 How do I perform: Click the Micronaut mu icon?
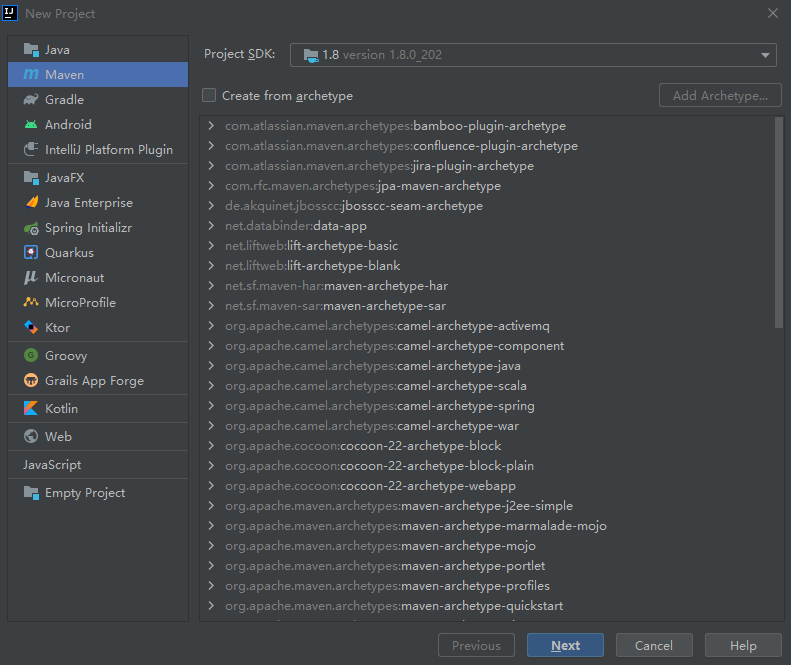pos(31,278)
